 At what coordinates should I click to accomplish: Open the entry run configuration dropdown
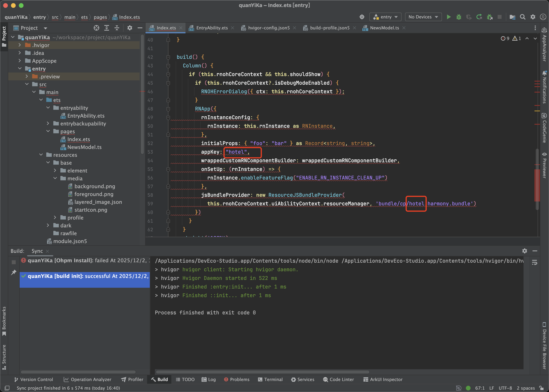point(385,17)
